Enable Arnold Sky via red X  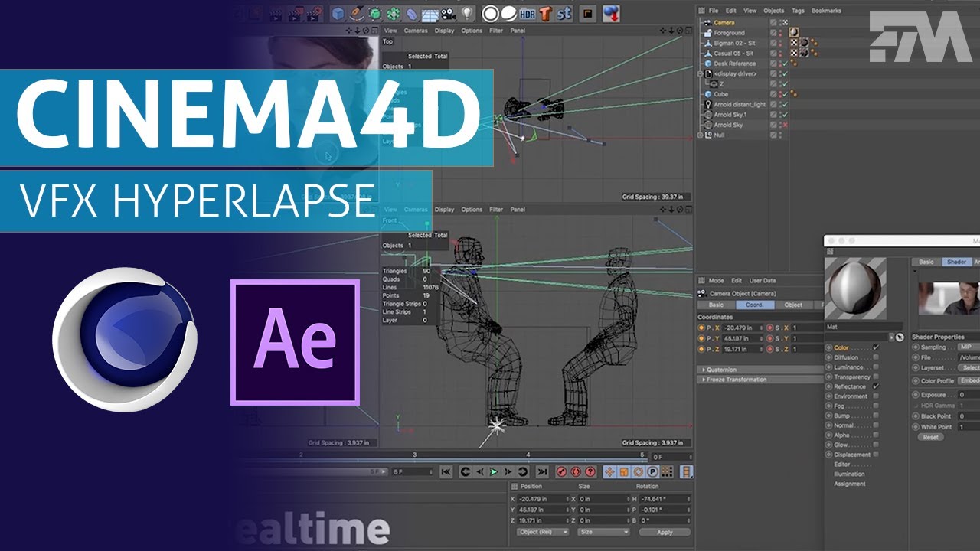point(785,125)
